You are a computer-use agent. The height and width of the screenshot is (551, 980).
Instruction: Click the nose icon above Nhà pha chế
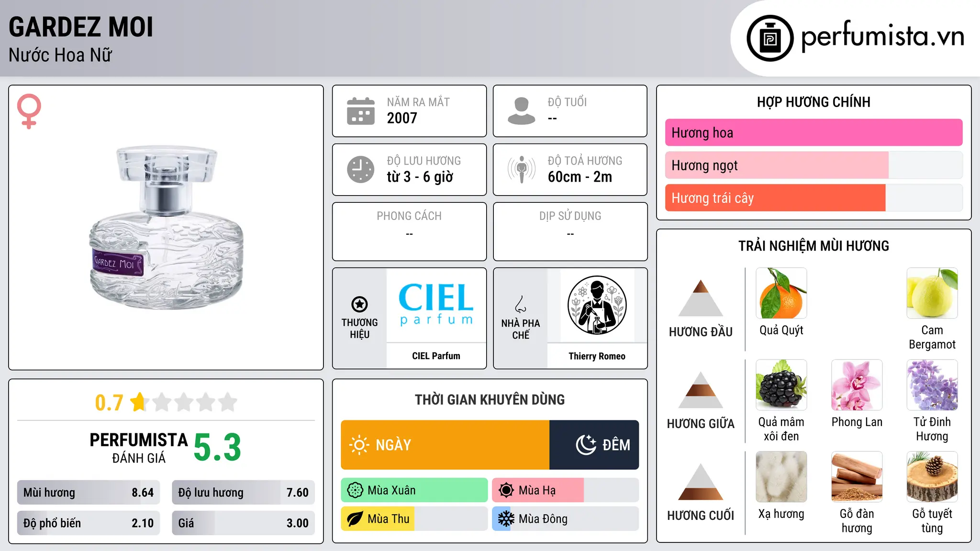pyautogui.click(x=521, y=304)
